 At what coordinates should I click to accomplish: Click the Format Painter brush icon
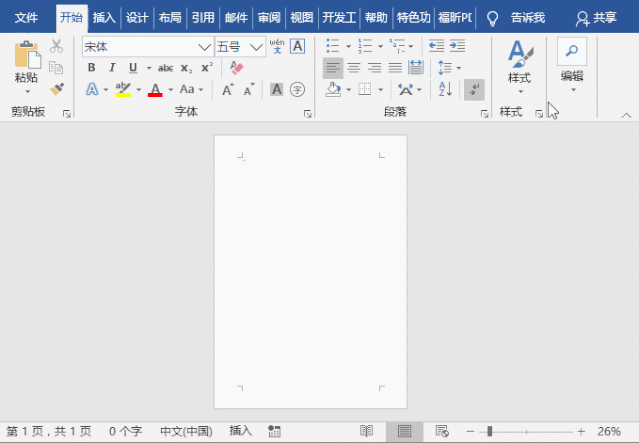tap(56, 89)
